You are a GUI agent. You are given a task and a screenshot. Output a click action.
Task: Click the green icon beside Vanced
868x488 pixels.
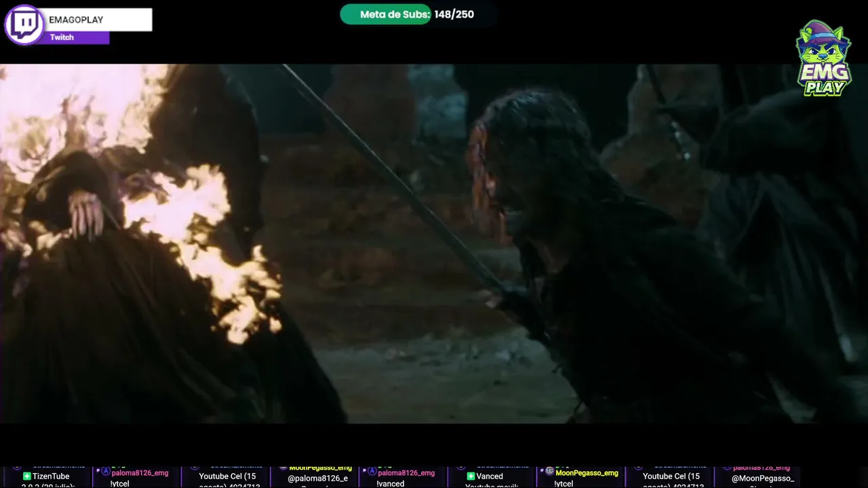471,476
